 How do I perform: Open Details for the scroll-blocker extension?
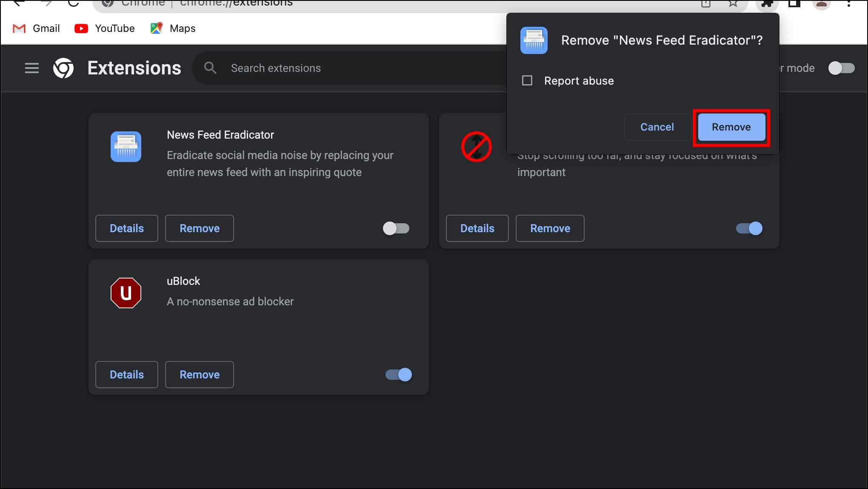click(x=477, y=228)
